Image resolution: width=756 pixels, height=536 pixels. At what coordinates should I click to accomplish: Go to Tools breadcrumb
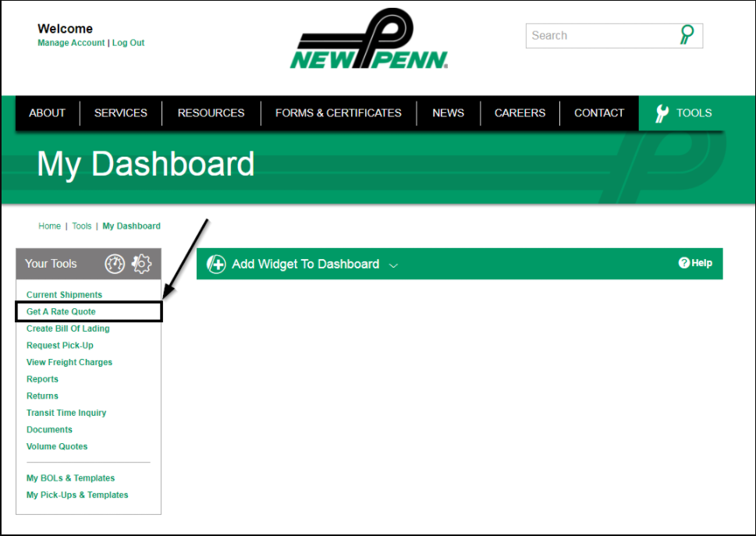(x=81, y=225)
